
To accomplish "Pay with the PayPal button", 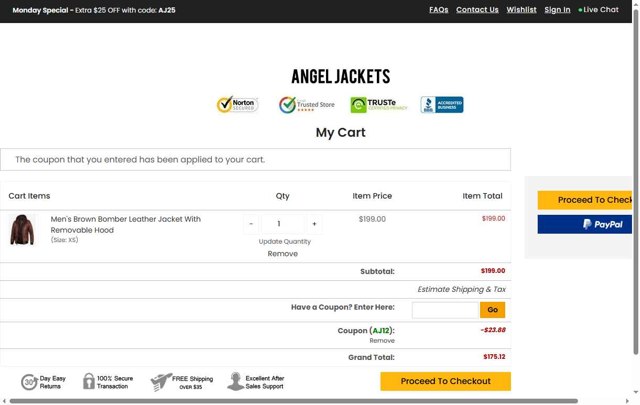I will [x=584, y=224].
